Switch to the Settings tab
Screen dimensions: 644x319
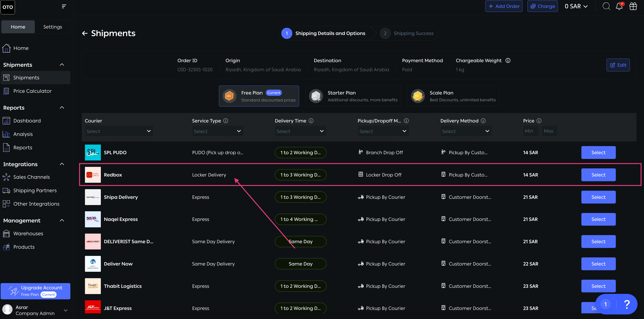coord(53,27)
